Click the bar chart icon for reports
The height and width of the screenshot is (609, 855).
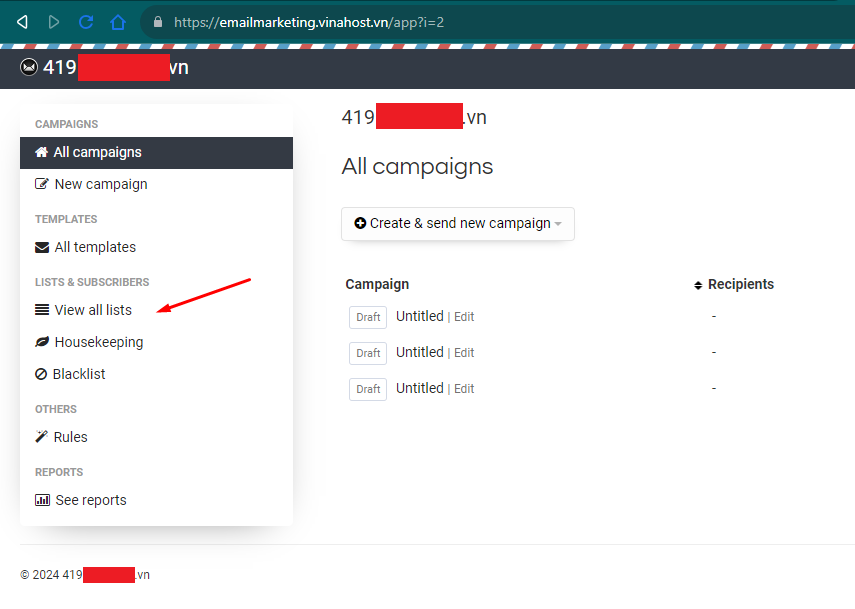click(42, 500)
